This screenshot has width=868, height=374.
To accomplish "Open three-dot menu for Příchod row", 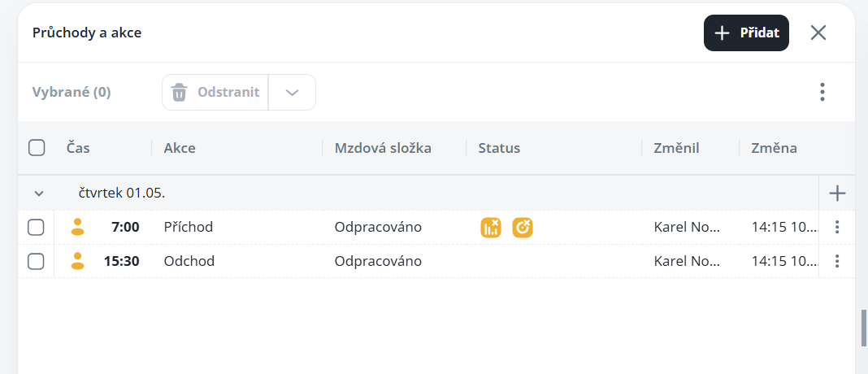I will point(837,227).
